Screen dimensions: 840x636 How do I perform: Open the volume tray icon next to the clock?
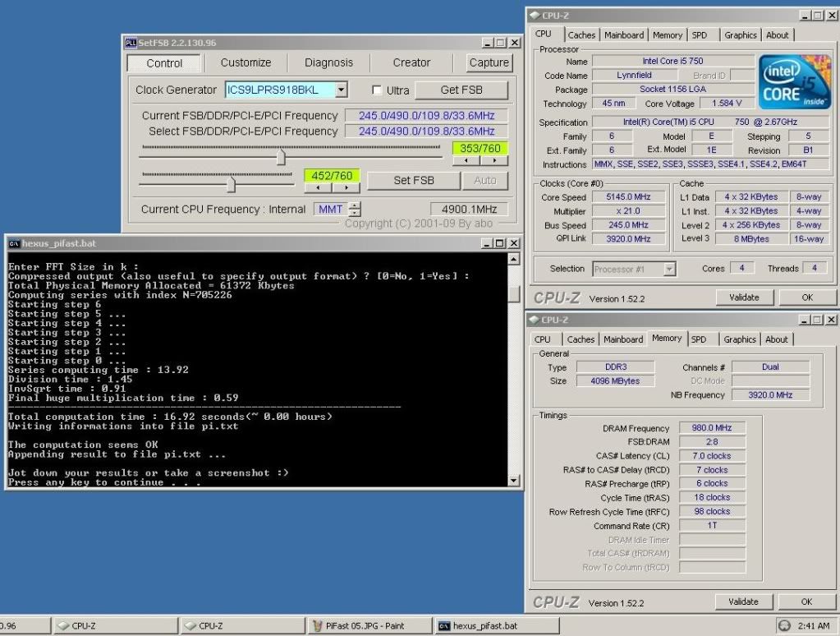coord(784,625)
